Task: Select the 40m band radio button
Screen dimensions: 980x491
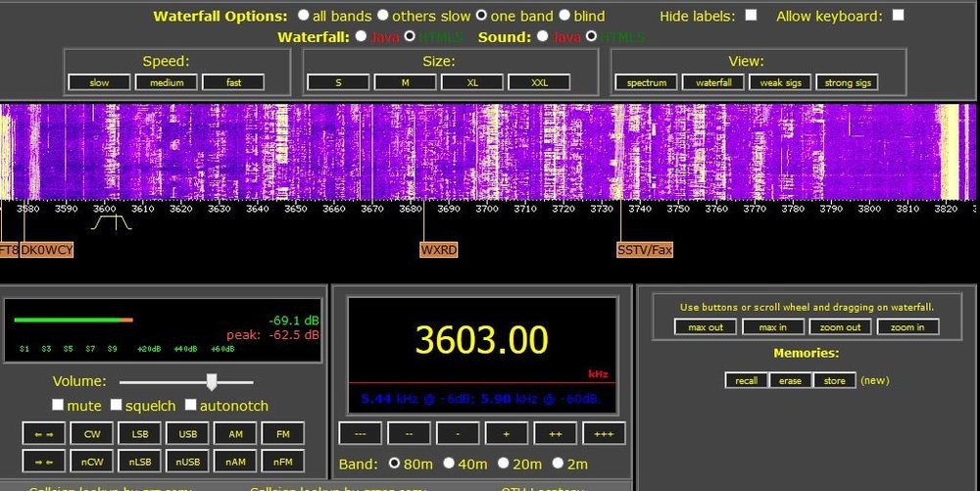Action: [x=449, y=464]
